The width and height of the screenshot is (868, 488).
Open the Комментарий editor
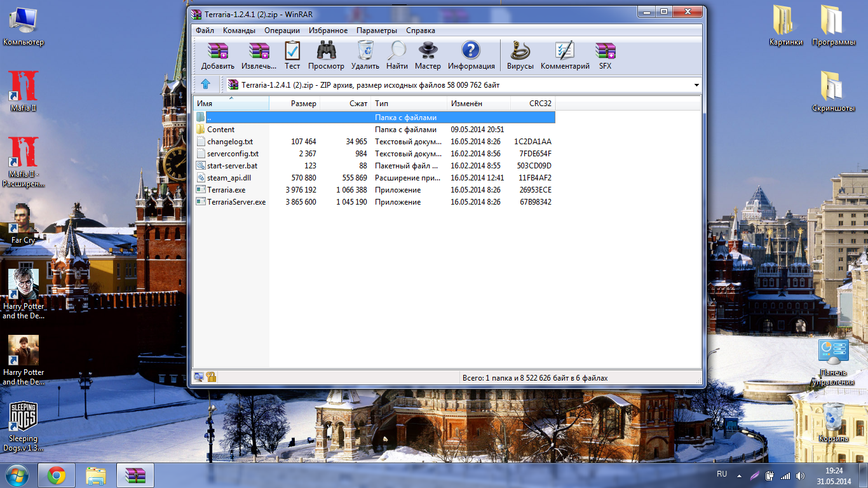[x=565, y=55]
